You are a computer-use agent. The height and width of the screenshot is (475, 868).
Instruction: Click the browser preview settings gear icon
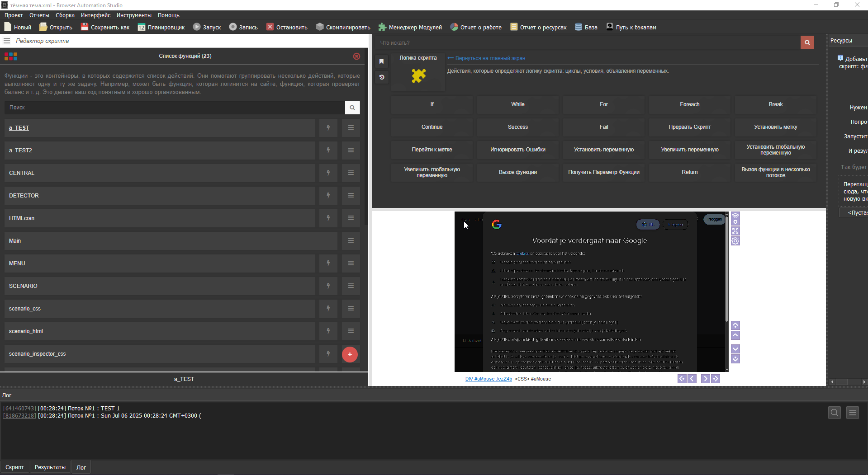tap(735, 241)
